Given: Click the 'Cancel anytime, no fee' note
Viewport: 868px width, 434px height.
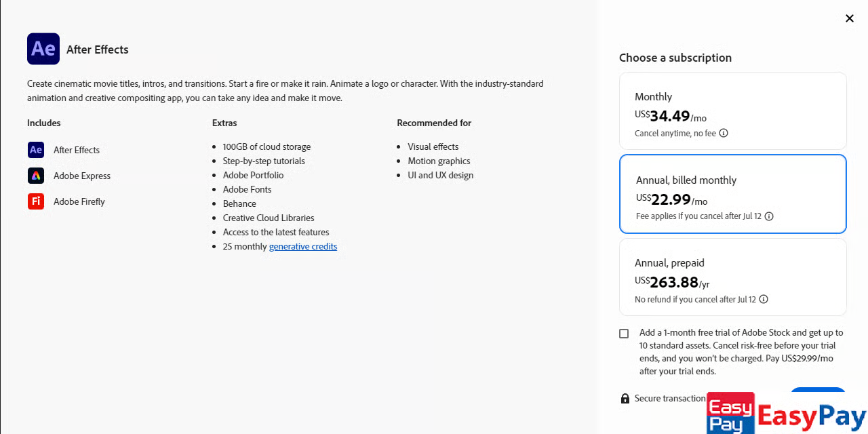Looking at the screenshot, I should 675,133.
